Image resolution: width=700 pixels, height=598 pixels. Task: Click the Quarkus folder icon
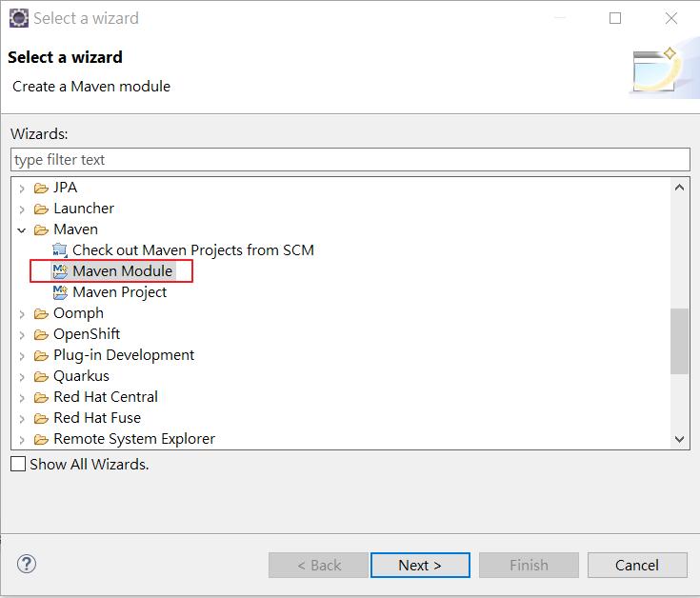(x=41, y=377)
